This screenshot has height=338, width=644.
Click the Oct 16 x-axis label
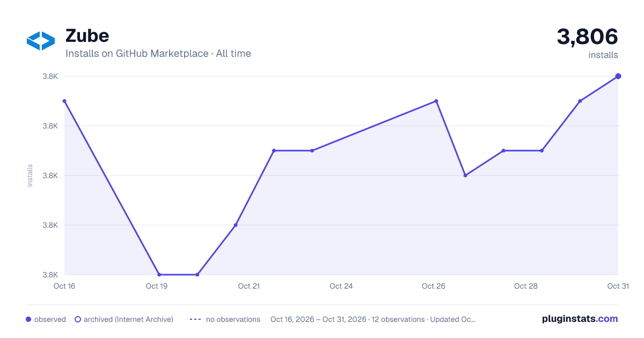point(64,286)
